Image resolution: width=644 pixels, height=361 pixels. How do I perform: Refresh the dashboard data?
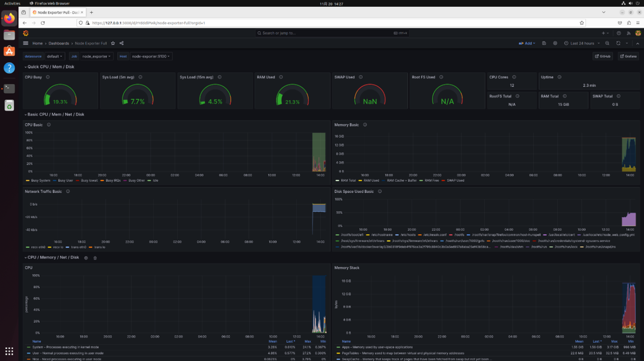[x=618, y=43]
